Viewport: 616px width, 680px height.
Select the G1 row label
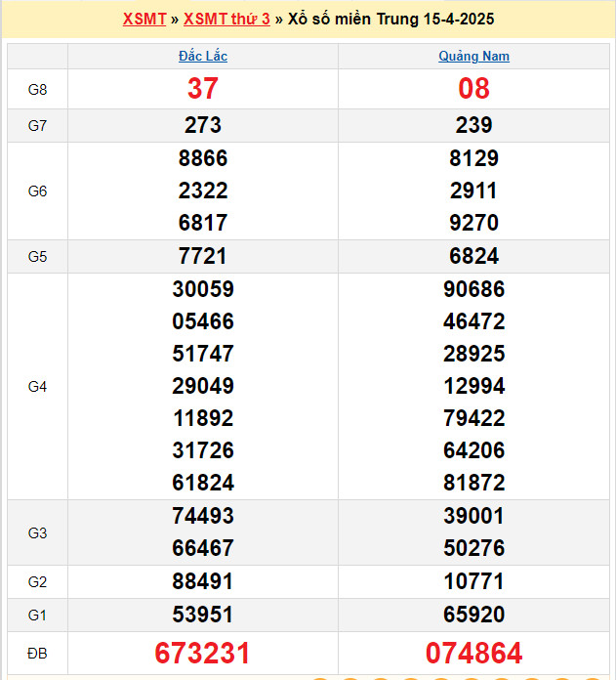pyautogui.click(x=37, y=616)
